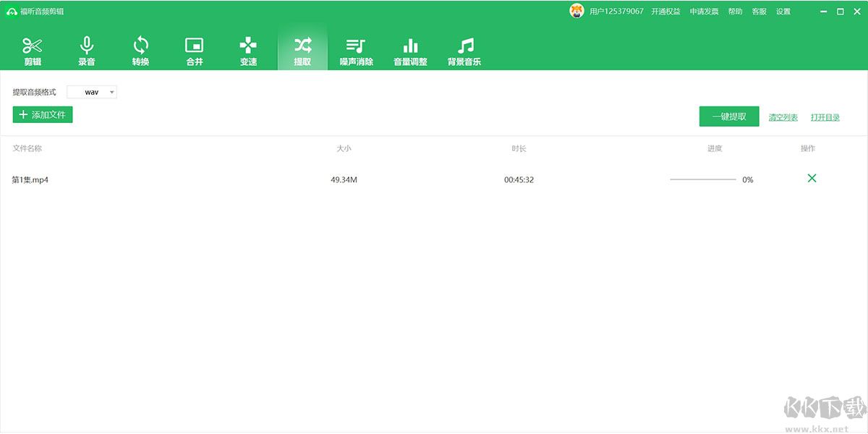The height and width of the screenshot is (434, 868).
Task: Select the 第1集.mp4 file row name
Action: point(30,179)
